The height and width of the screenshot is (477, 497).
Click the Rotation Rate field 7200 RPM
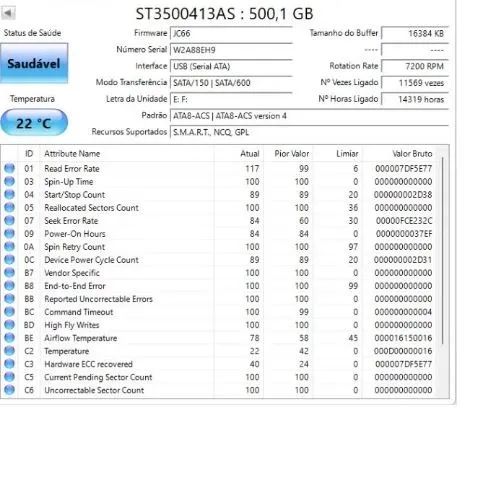point(415,66)
